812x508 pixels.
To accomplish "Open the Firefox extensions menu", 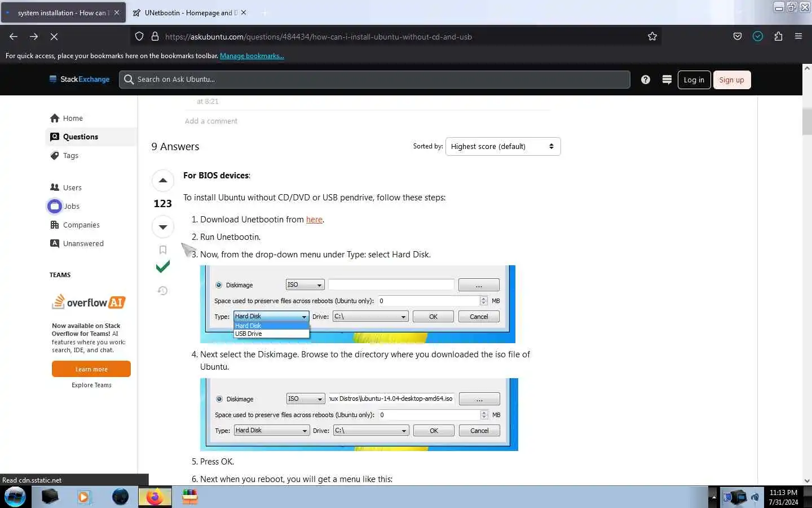I will pyautogui.click(x=778, y=36).
